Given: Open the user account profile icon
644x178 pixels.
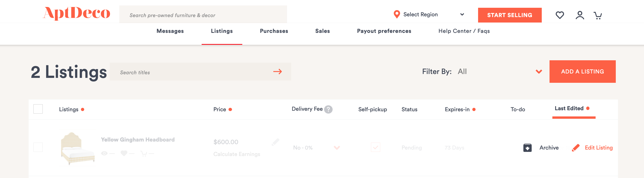Looking at the screenshot, I should tap(580, 15).
